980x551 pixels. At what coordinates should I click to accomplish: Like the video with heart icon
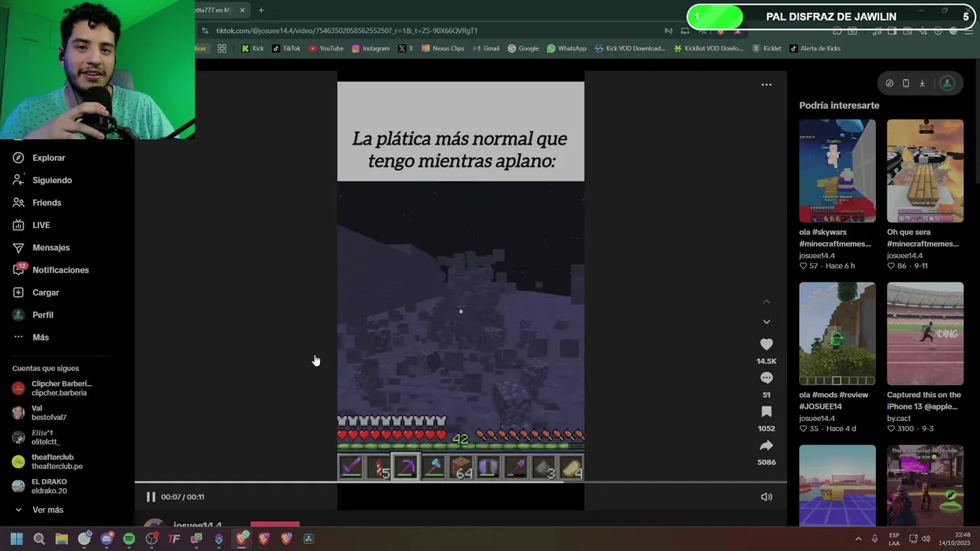tap(766, 344)
